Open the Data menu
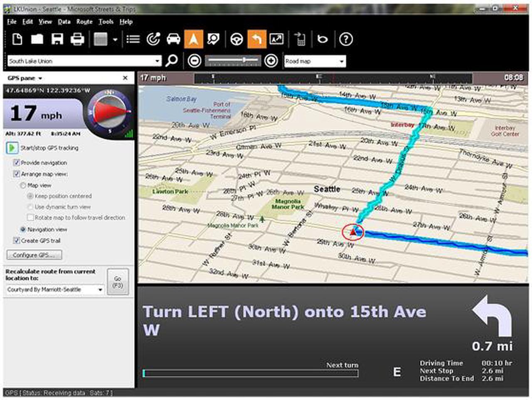532x400 pixels. coord(64,22)
